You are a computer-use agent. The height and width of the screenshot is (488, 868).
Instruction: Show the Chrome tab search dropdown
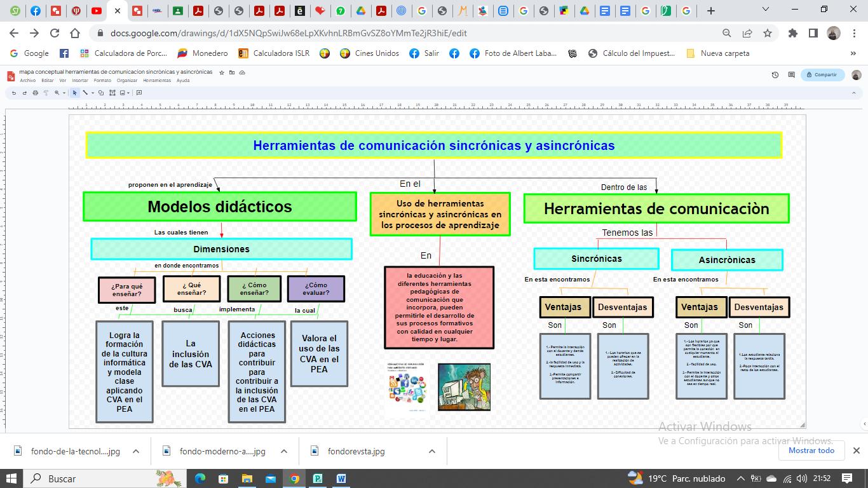766,10
